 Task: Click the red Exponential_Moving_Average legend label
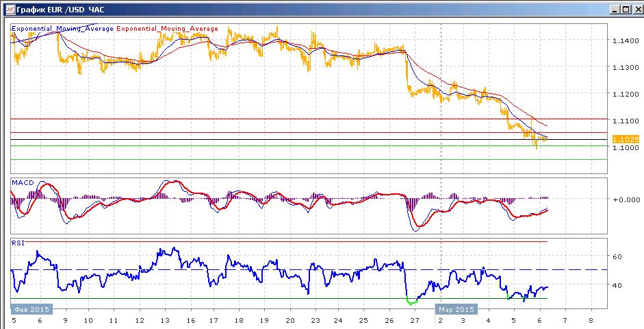(x=168, y=29)
